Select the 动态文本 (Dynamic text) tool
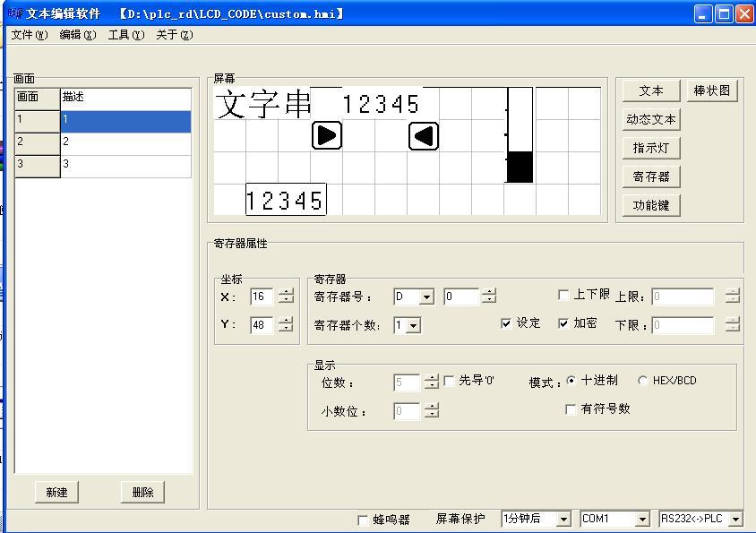Image resolution: width=756 pixels, height=533 pixels. pyautogui.click(x=650, y=119)
